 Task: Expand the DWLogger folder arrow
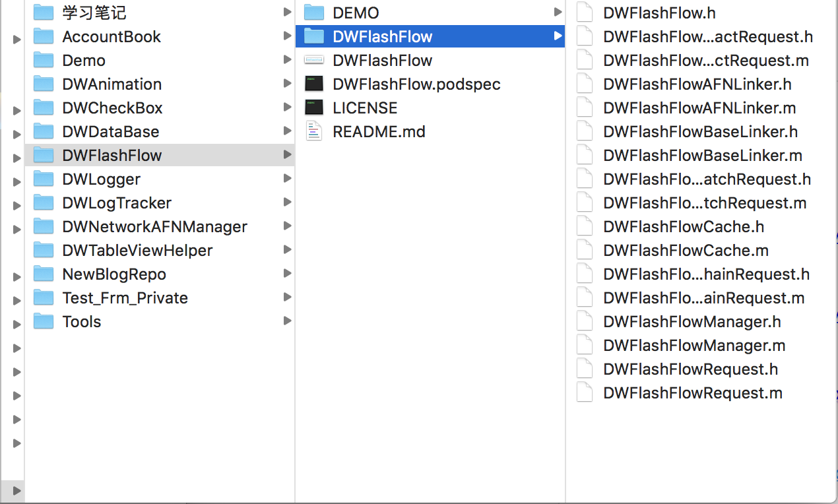tap(287, 178)
